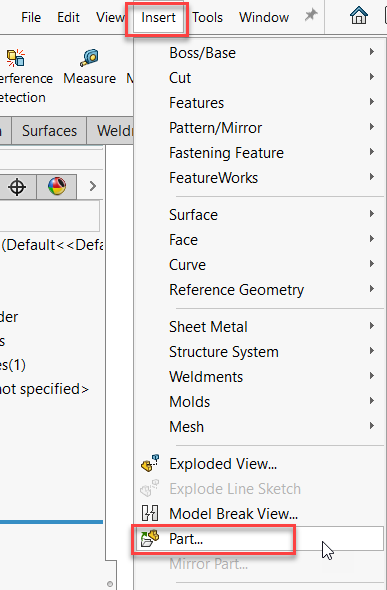Switch to the Surfaces tab
The height and width of the screenshot is (590, 387).
[49, 131]
